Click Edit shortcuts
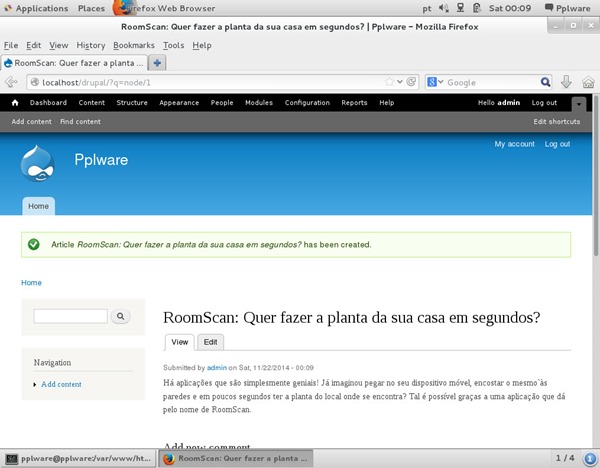Image resolution: width=600 pixels, height=468 pixels. (557, 121)
